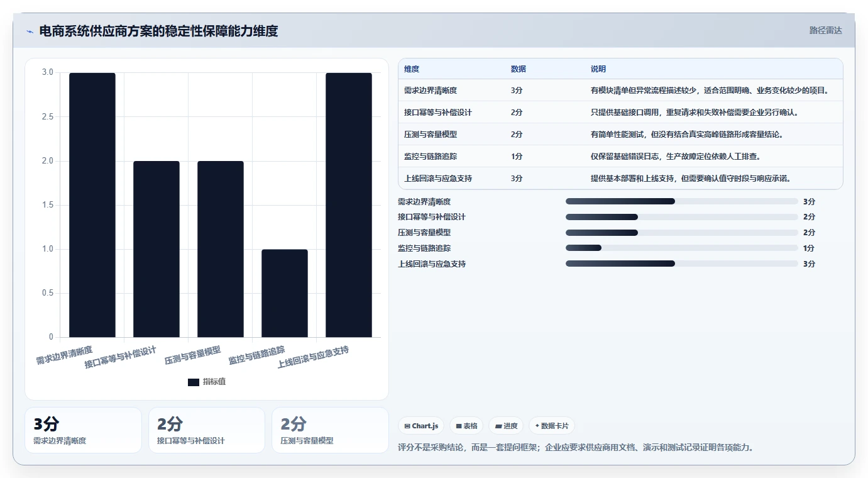The image size is (868, 478).
Task: Click the 指标值 legend color box
Action: click(194, 382)
